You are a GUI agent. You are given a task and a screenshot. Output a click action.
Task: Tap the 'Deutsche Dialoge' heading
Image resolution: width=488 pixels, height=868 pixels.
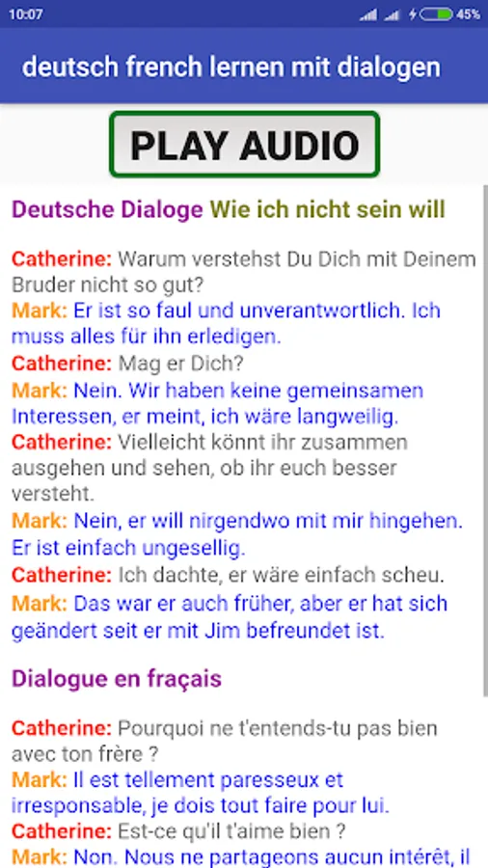107,210
